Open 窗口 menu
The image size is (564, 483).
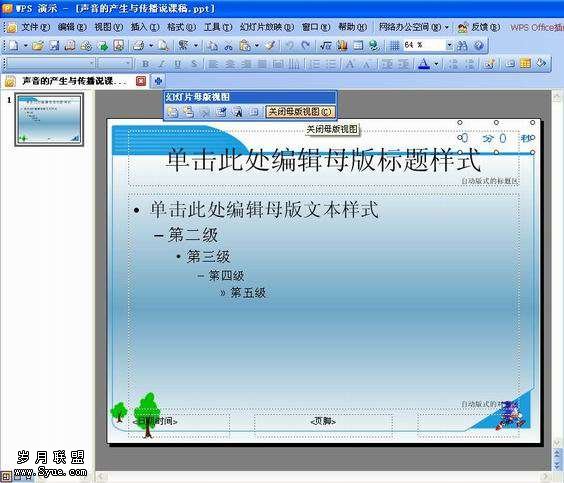coord(315,27)
